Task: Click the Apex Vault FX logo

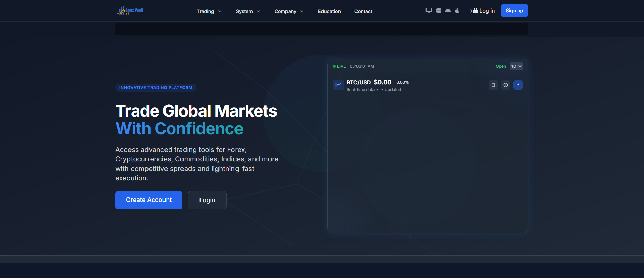Action: [129, 11]
